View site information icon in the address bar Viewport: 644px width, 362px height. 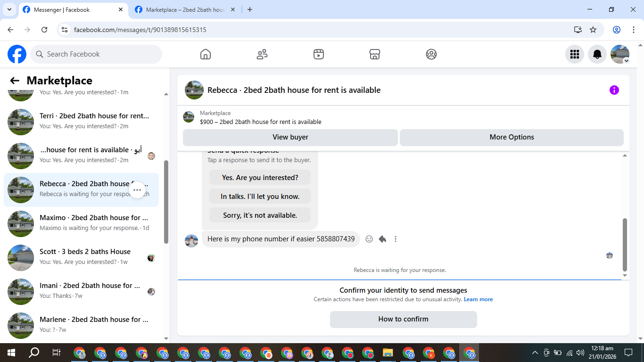click(65, 30)
